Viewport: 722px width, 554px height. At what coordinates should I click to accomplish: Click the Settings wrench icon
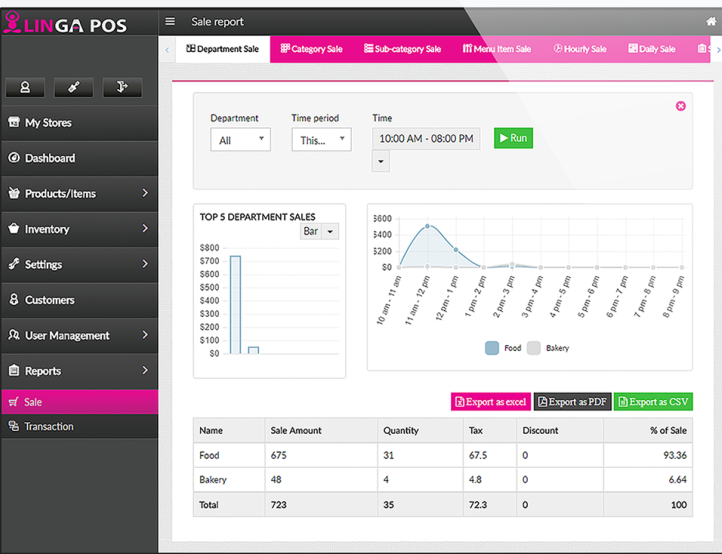(14, 264)
